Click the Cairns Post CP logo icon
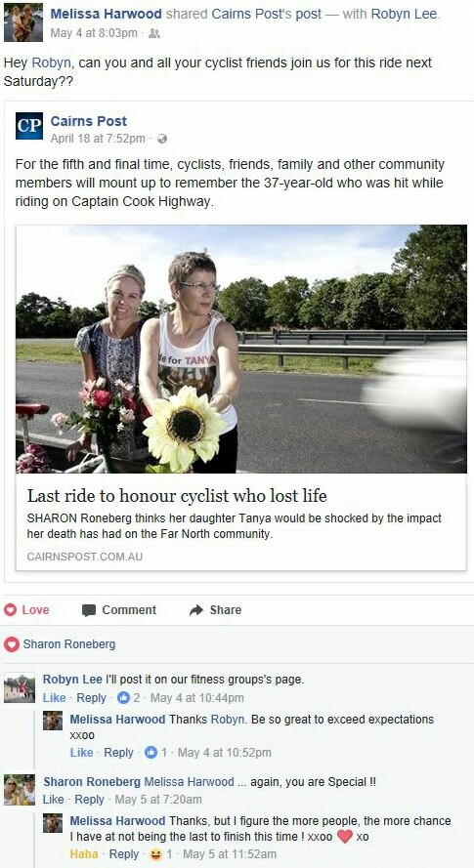 tap(28, 126)
